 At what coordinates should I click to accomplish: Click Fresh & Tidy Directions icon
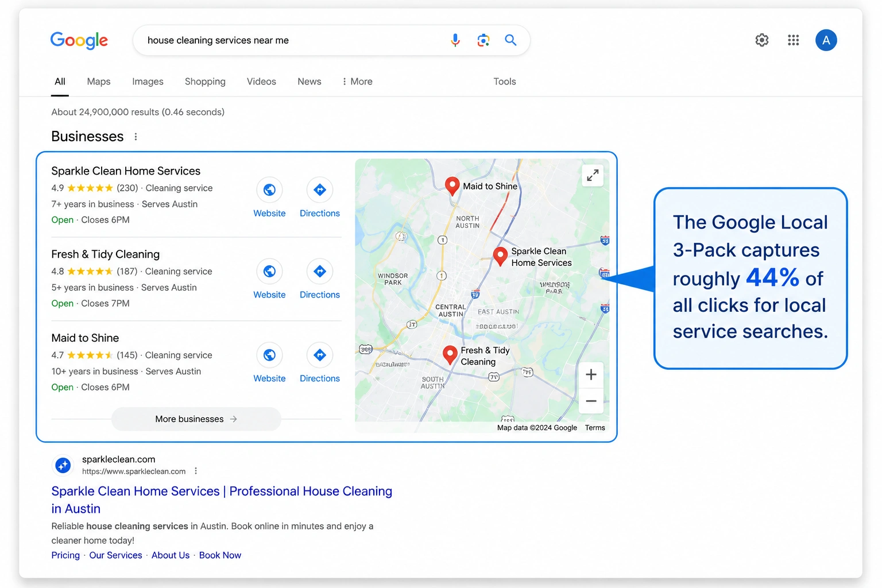pyautogui.click(x=320, y=272)
